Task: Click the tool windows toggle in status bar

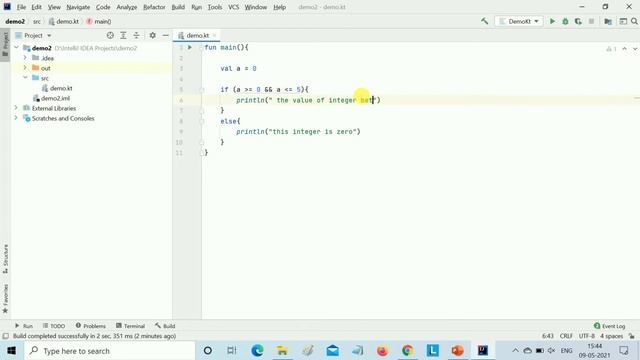Action: point(5,336)
